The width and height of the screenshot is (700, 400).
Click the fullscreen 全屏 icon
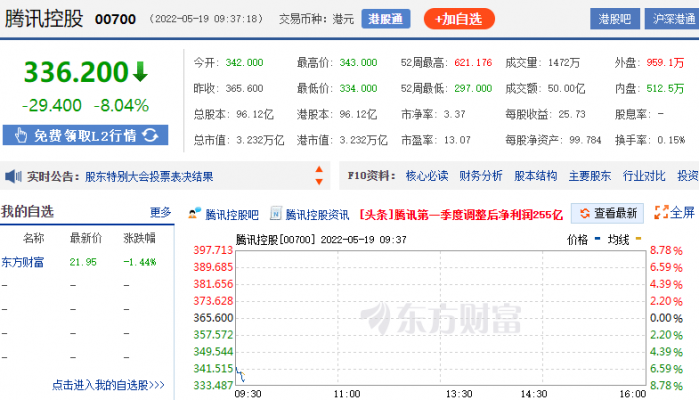[x=661, y=212]
